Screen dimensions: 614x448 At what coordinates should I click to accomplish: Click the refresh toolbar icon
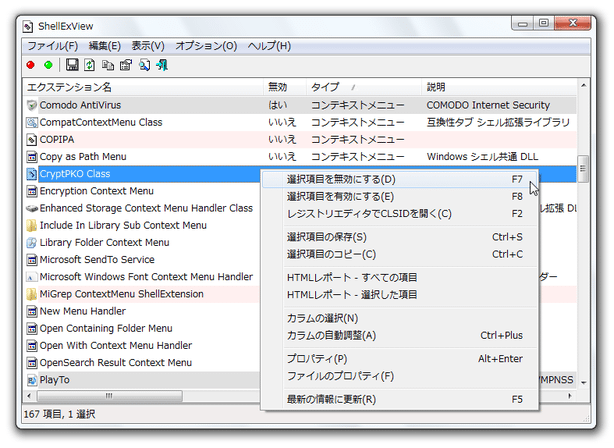(x=90, y=65)
